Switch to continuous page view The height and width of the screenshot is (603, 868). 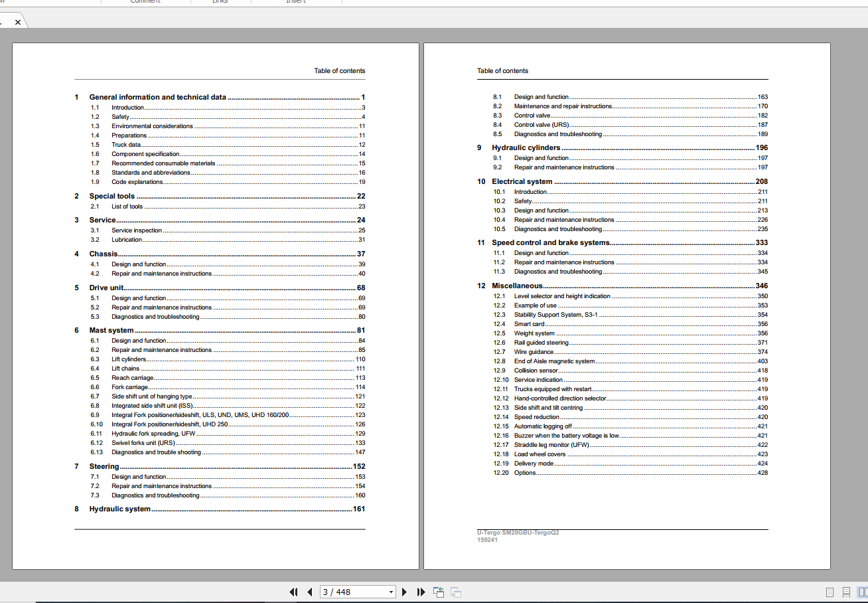(846, 592)
